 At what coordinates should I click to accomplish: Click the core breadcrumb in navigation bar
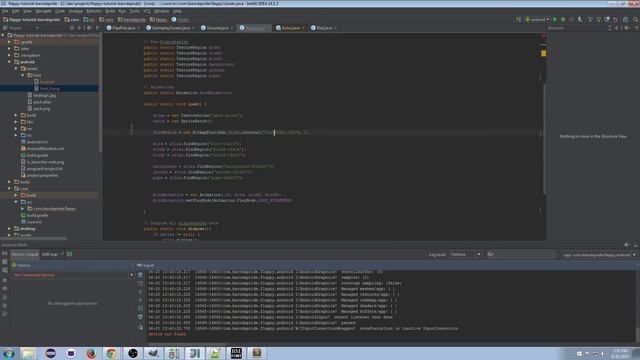pyautogui.click(x=72, y=19)
